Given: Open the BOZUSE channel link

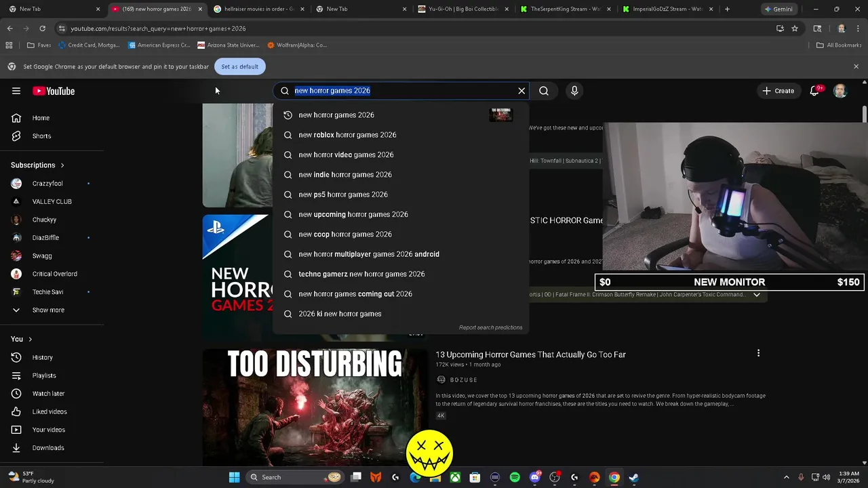Looking at the screenshot, I should coord(463,380).
